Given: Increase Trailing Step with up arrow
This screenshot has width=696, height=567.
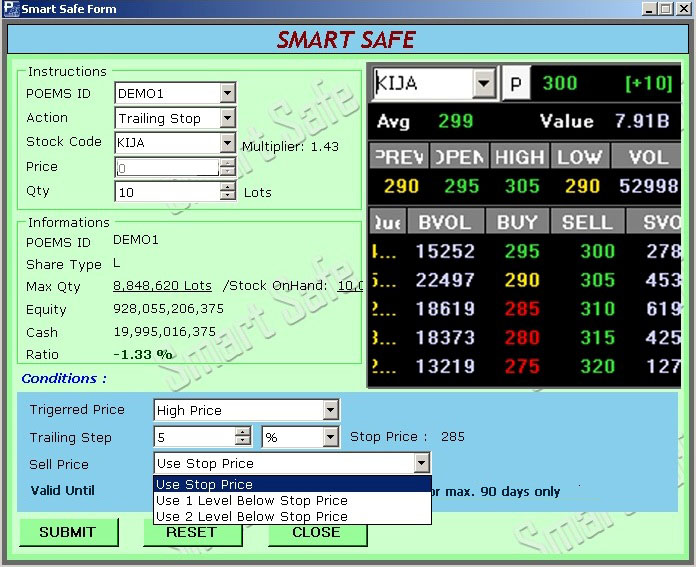Looking at the screenshot, I should point(242,432).
